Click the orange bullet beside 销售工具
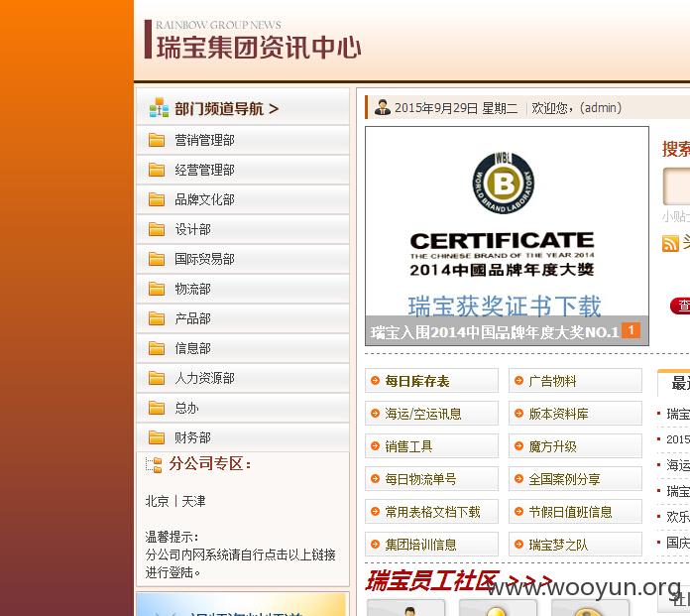 375,446
